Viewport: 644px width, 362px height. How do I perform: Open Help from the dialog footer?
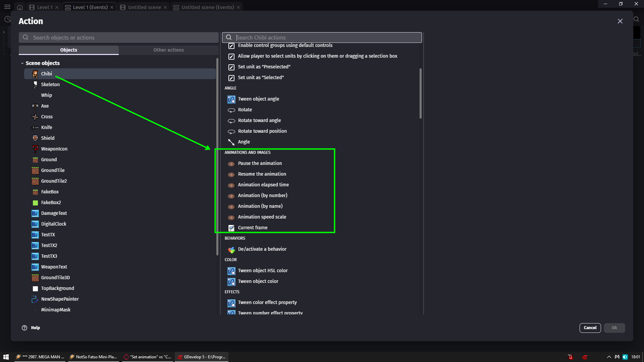(x=31, y=328)
